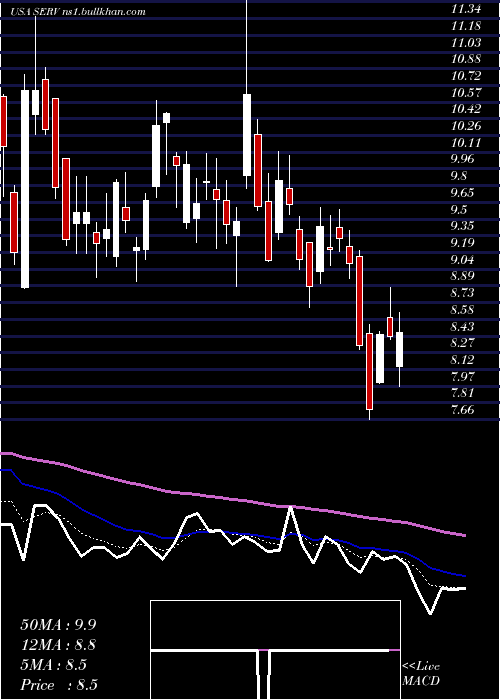Click the 9.65 price axis label

463,193
